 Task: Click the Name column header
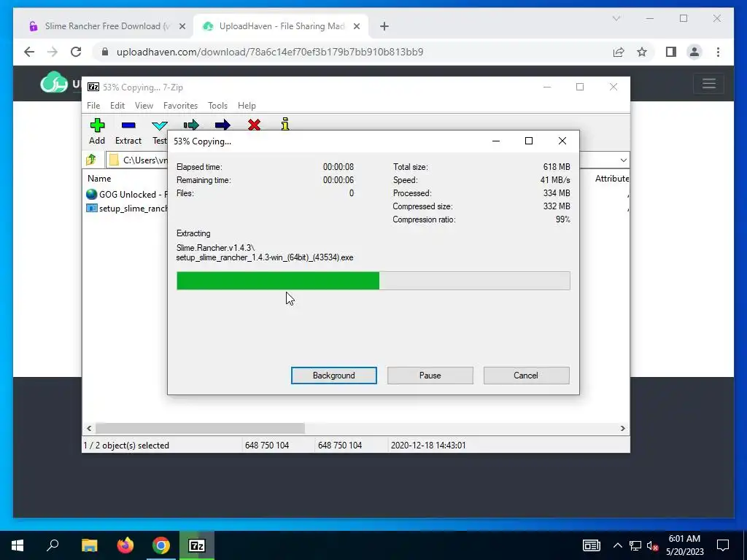pos(99,179)
